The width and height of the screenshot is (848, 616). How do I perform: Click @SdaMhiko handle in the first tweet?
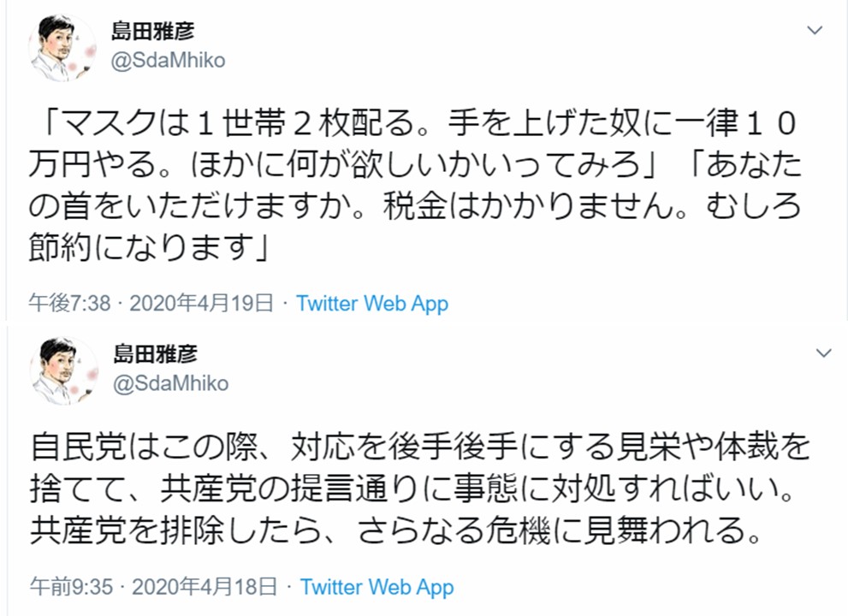(168, 61)
